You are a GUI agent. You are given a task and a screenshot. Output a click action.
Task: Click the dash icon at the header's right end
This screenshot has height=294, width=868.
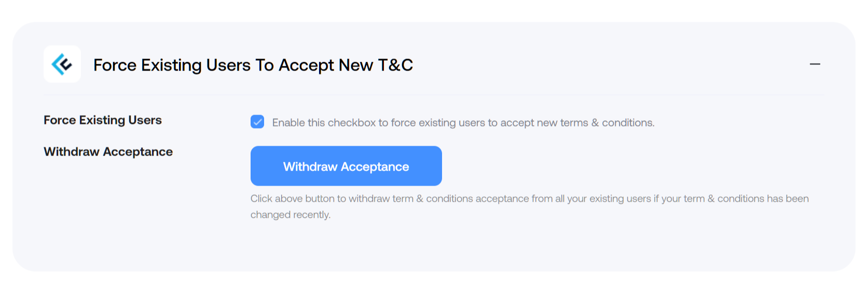pos(815,64)
